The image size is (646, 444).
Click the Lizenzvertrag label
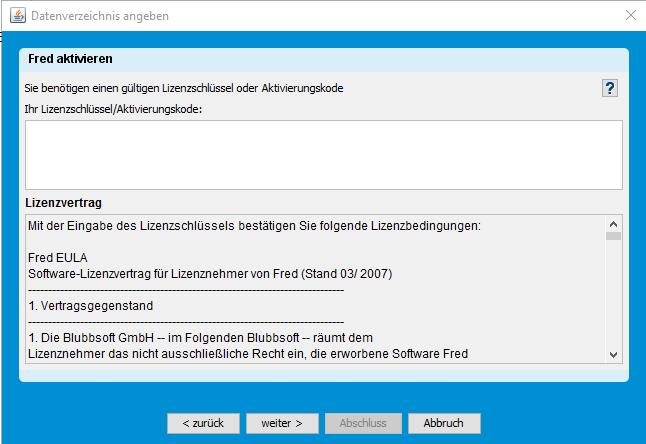pyautogui.click(x=63, y=203)
